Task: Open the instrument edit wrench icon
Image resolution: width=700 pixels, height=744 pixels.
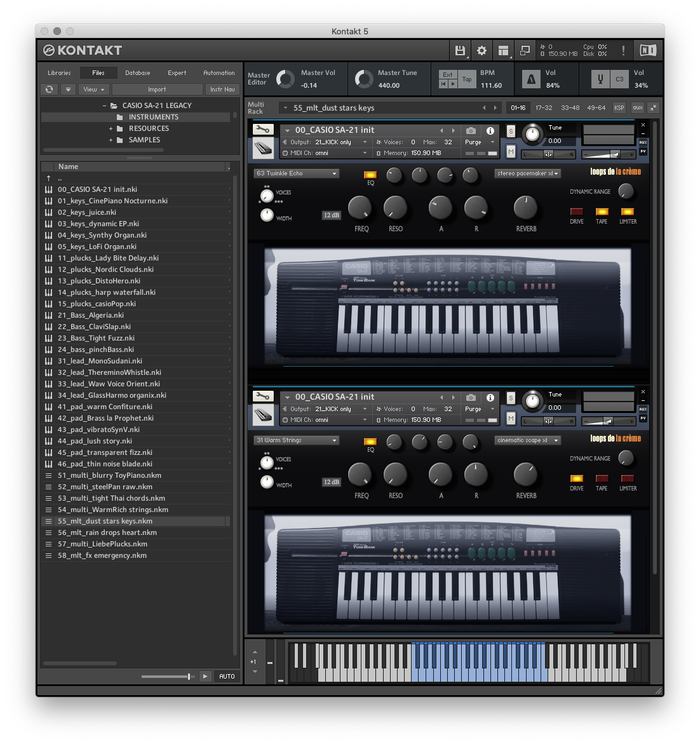Action: tap(263, 130)
